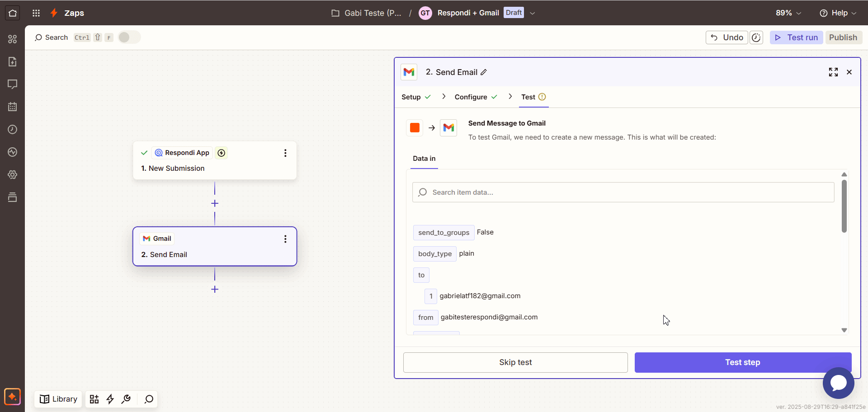The height and width of the screenshot is (412, 868).
Task: Click the Gmail logo in panel header
Action: 409,72
